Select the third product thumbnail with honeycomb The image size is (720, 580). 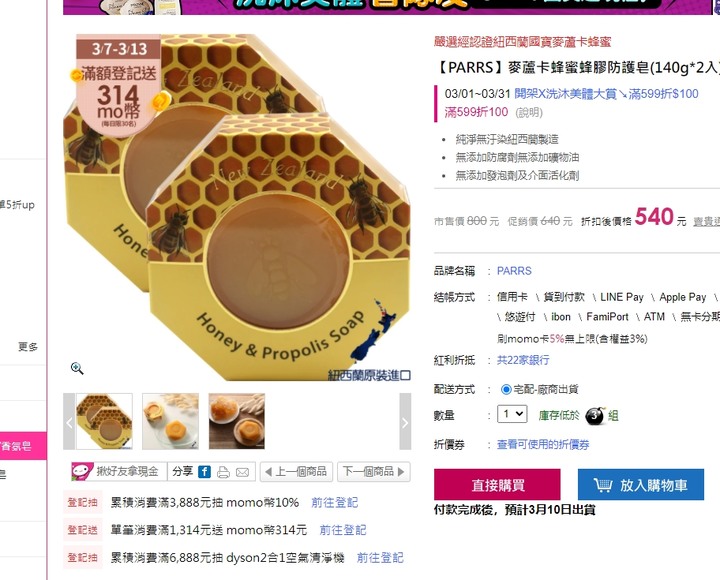tap(237, 421)
